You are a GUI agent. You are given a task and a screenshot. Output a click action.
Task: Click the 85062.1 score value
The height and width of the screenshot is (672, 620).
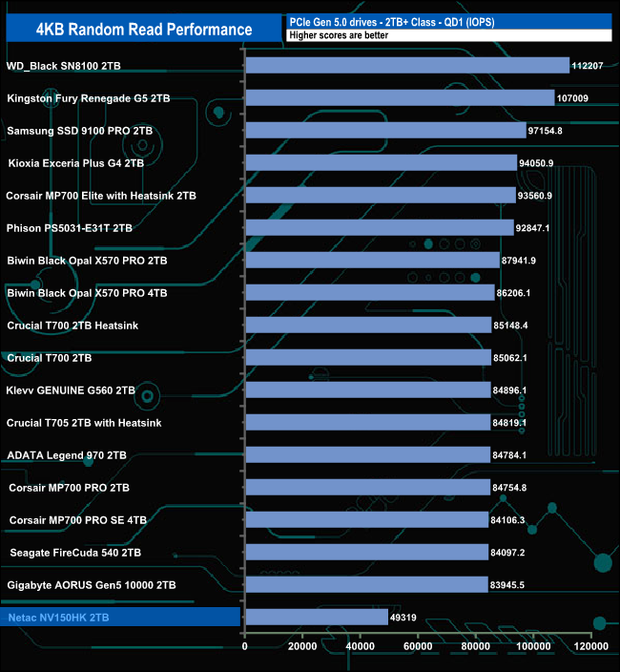pyautogui.click(x=510, y=358)
